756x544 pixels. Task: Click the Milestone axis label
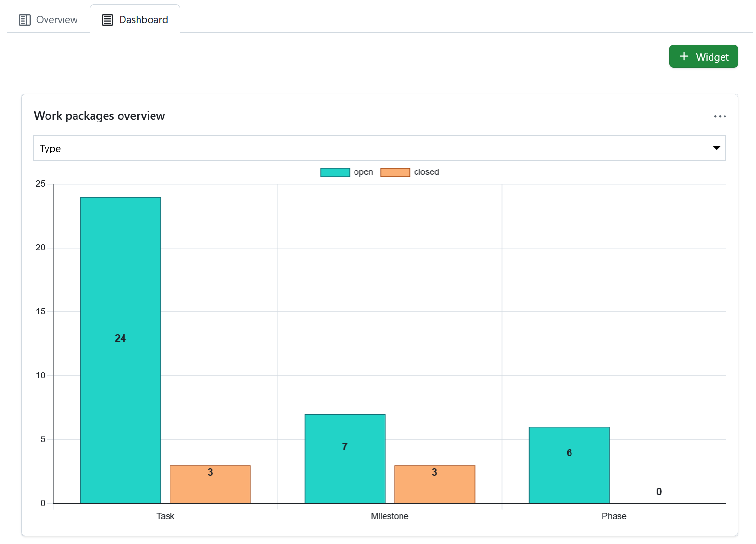coord(389,516)
